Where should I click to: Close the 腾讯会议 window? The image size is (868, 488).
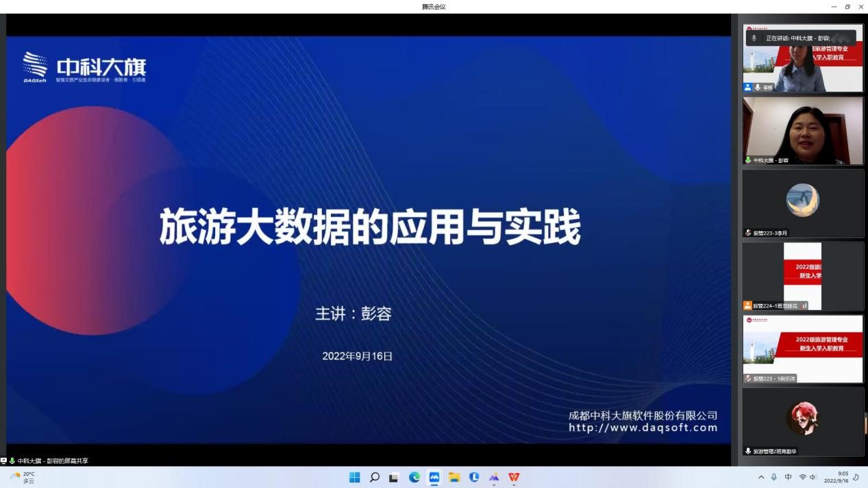[x=861, y=6]
